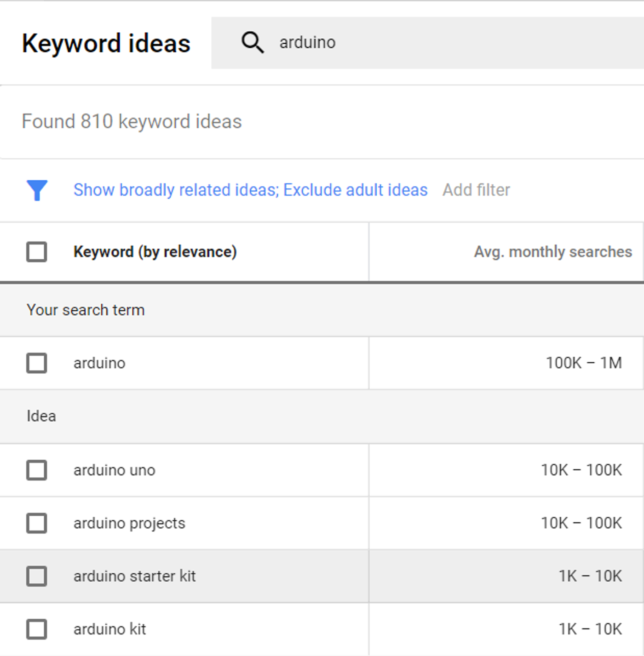This screenshot has width=644, height=656.
Task: Check the box for arduino kit
Action: [37, 629]
